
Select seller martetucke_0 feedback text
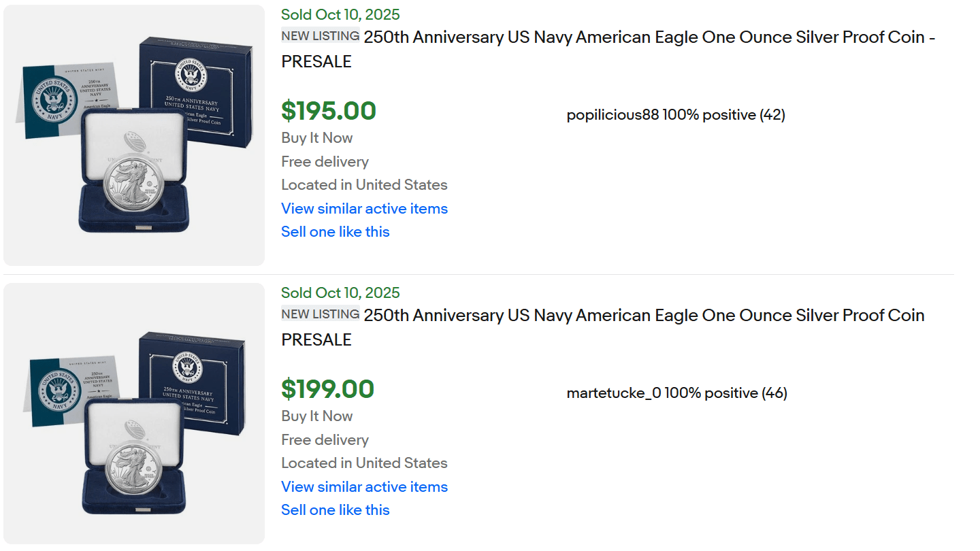[x=676, y=393]
